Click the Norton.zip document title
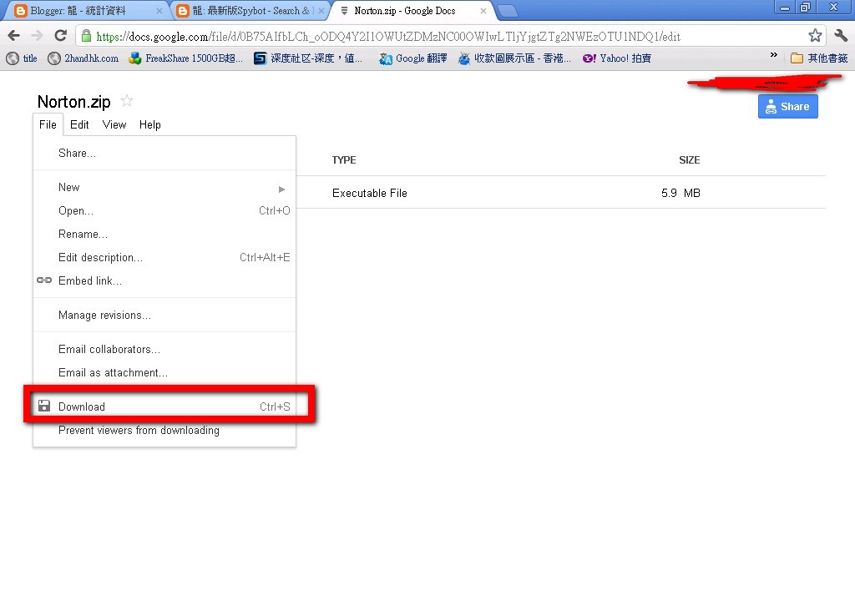Image resolution: width=855 pixels, height=616 pixels. tap(73, 101)
